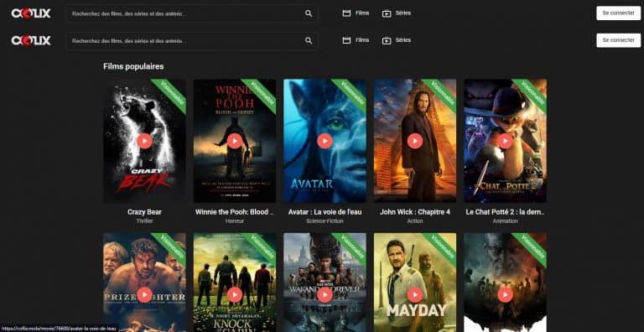This screenshot has width=644, height=332.
Task: Play Winnie the Pooh: Blood and Honey with its play button
Action: tap(235, 141)
